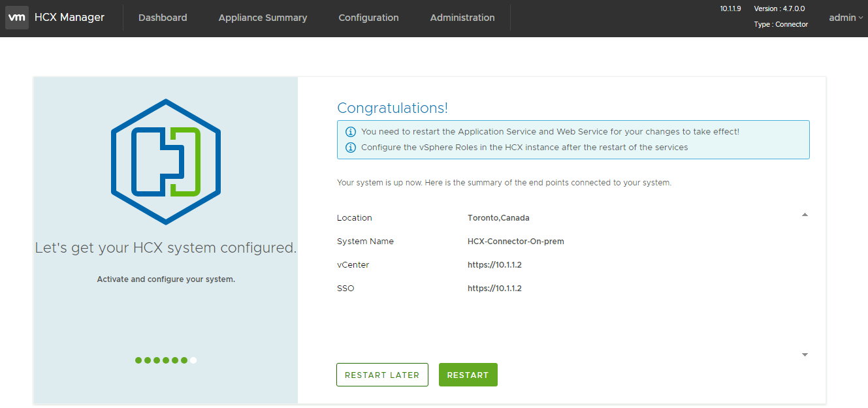Select the Configuration menu item
The image size is (868, 408).
tap(368, 18)
